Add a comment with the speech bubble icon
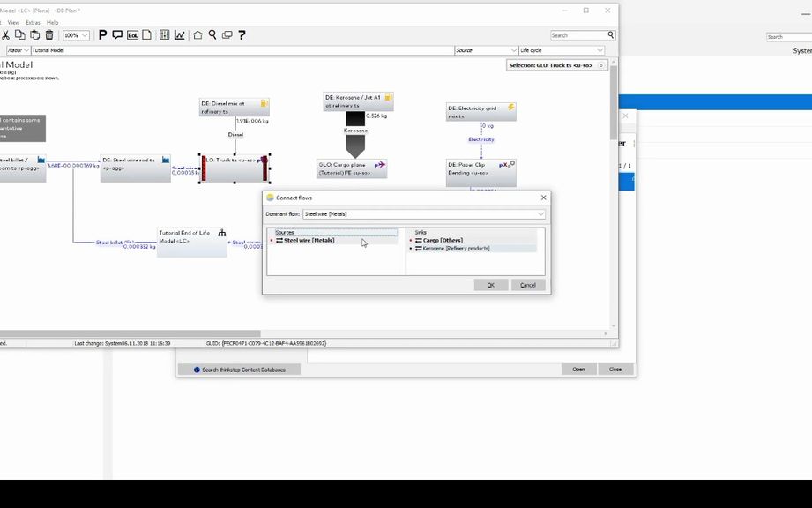 (x=117, y=34)
